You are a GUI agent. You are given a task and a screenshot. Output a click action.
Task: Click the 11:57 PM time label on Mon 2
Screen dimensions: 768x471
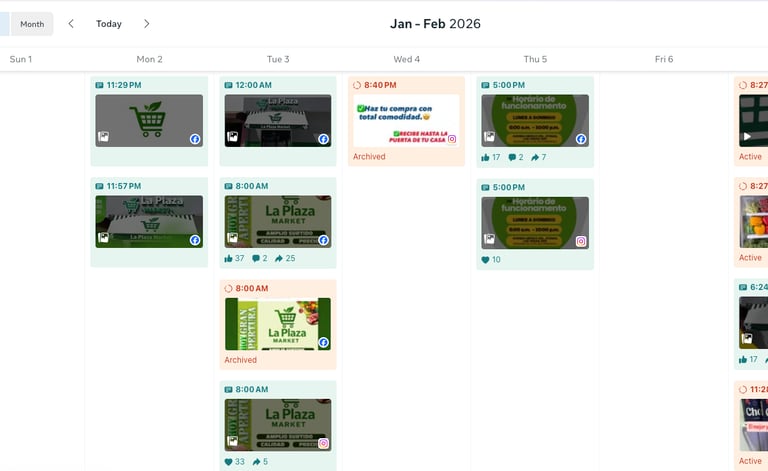[124, 186]
